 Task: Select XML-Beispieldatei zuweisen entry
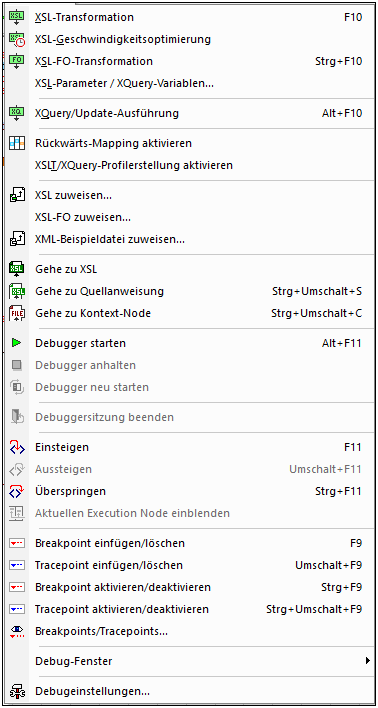[x=189, y=239]
